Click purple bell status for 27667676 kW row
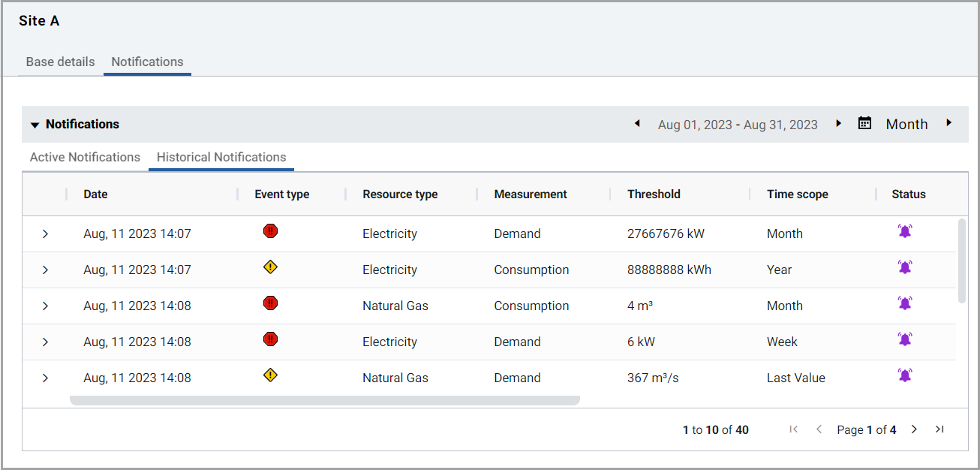Image resolution: width=980 pixels, height=470 pixels. pos(905,231)
